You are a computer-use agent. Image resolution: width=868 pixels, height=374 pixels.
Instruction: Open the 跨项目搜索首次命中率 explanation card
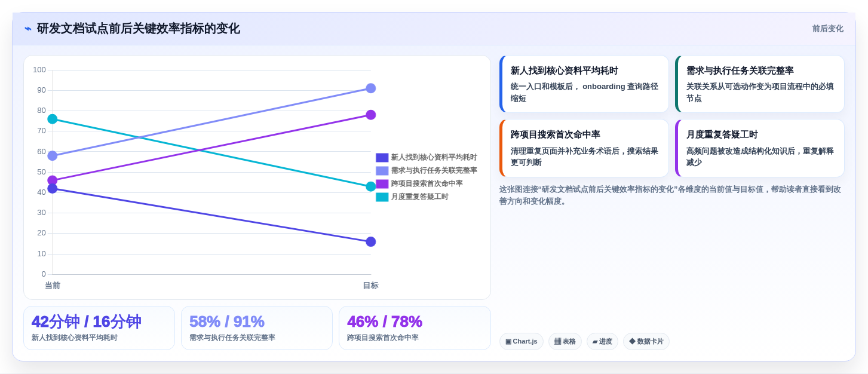click(x=584, y=148)
